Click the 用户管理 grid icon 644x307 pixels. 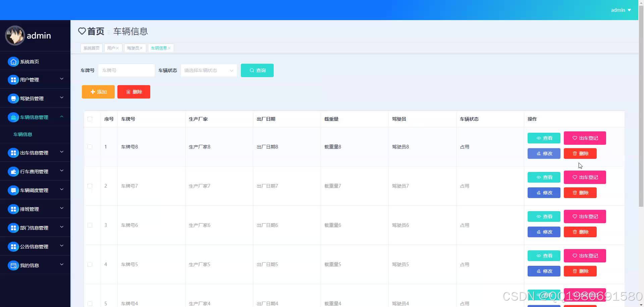13,80
